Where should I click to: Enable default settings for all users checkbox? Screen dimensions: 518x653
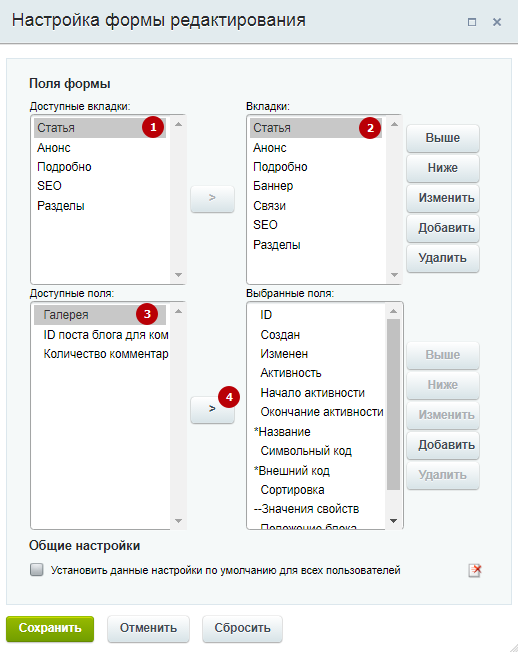coord(37,570)
